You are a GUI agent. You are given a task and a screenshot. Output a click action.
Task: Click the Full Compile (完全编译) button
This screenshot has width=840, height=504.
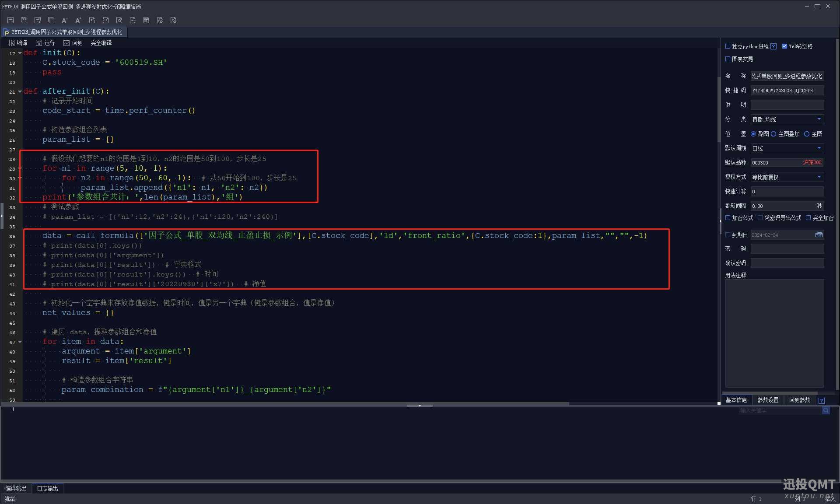click(101, 43)
